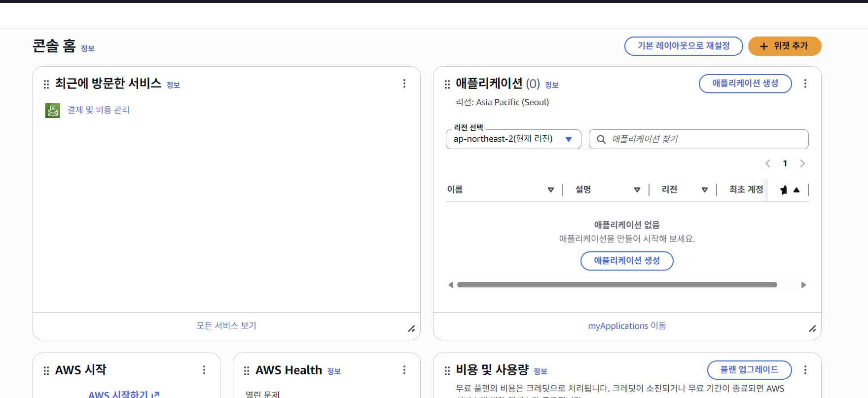Click 정보 next to 비용 및 사용량
This screenshot has height=398, width=868.
click(x=541, y=371)
